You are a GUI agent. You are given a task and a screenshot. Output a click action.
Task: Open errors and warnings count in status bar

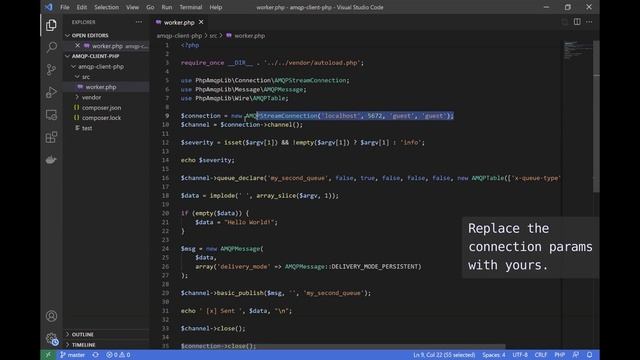[x=118, y=355]
